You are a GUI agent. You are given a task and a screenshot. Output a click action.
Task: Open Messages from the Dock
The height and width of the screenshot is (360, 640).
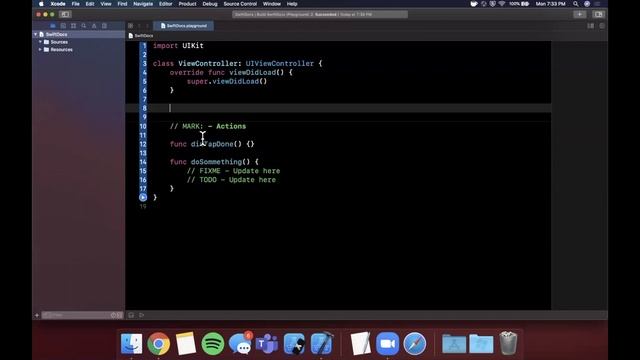(x=240, y=343)
